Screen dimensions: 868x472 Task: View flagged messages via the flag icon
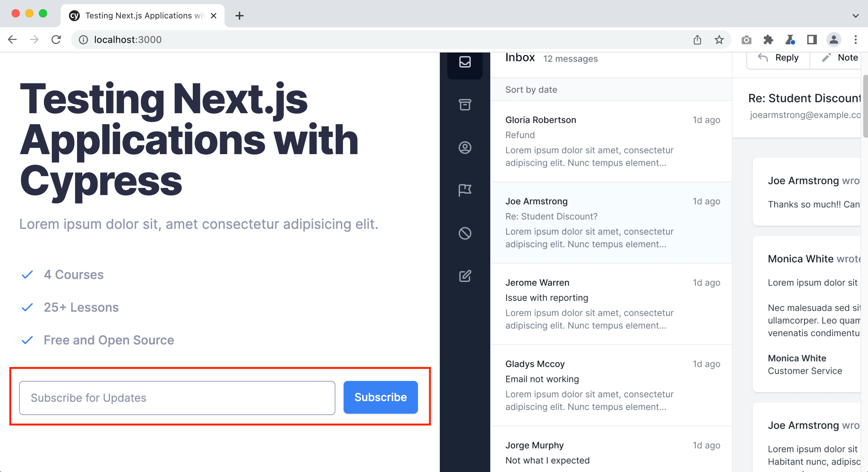(x=464, y=190)
